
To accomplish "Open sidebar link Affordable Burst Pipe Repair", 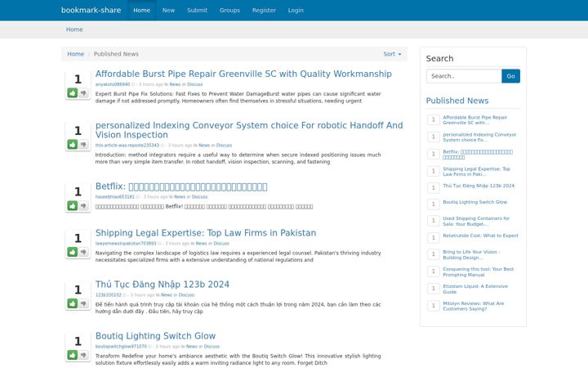I will coord(474,120).
